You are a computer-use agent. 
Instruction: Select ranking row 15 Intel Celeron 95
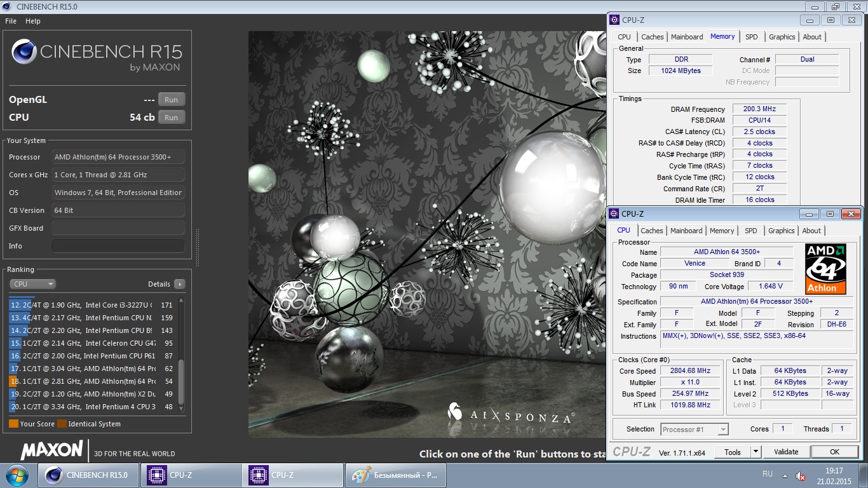click(92, 343)
